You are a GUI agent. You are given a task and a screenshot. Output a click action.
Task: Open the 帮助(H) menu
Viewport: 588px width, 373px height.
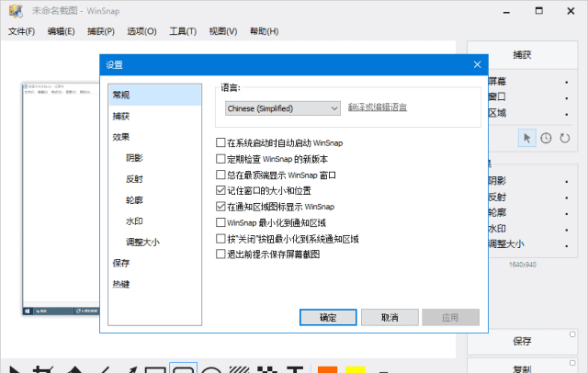264,31
